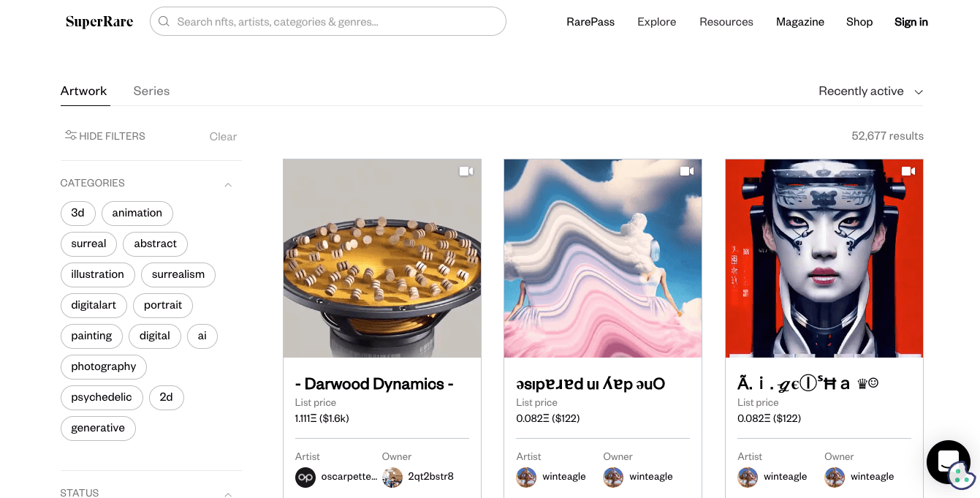Select the 'generative' filter pill

[98, 429]
